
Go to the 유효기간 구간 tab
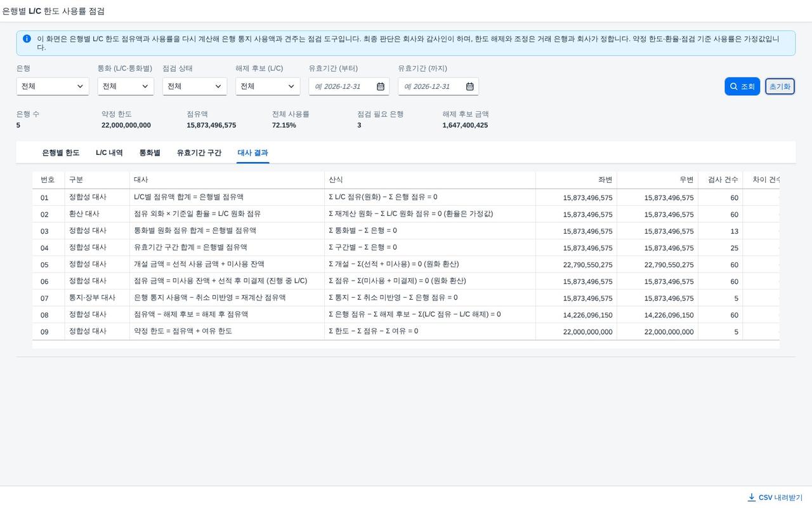[x=199, y=153]
